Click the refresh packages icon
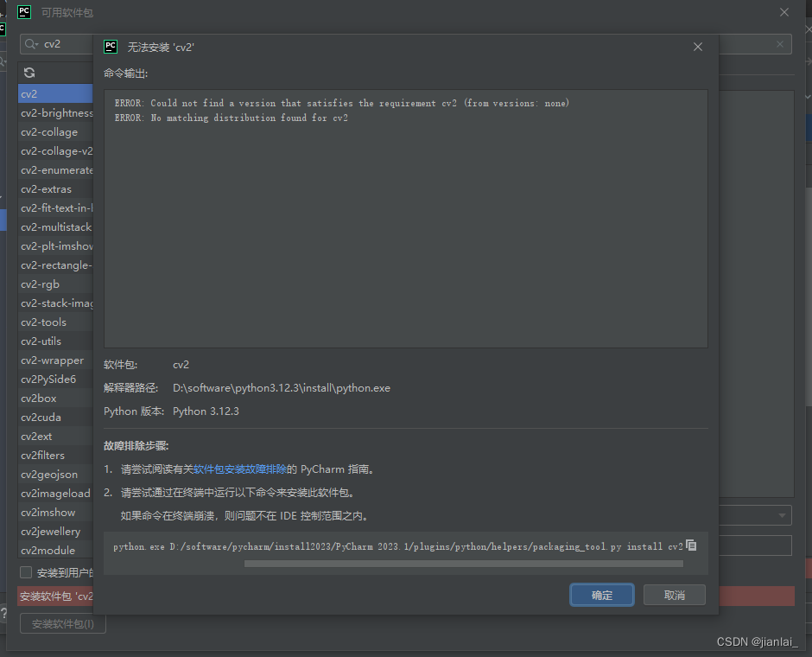Viewport: 812px width, 657px height. coord(29,73)
